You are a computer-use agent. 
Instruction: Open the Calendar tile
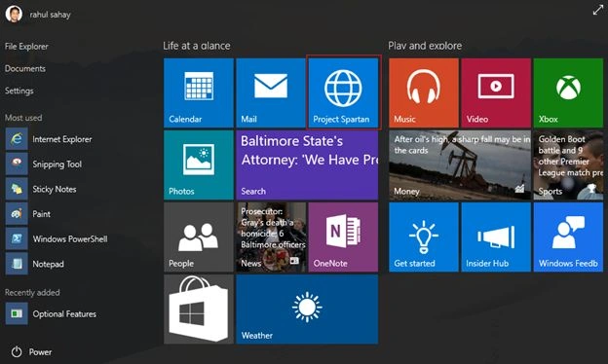point(199,92)
